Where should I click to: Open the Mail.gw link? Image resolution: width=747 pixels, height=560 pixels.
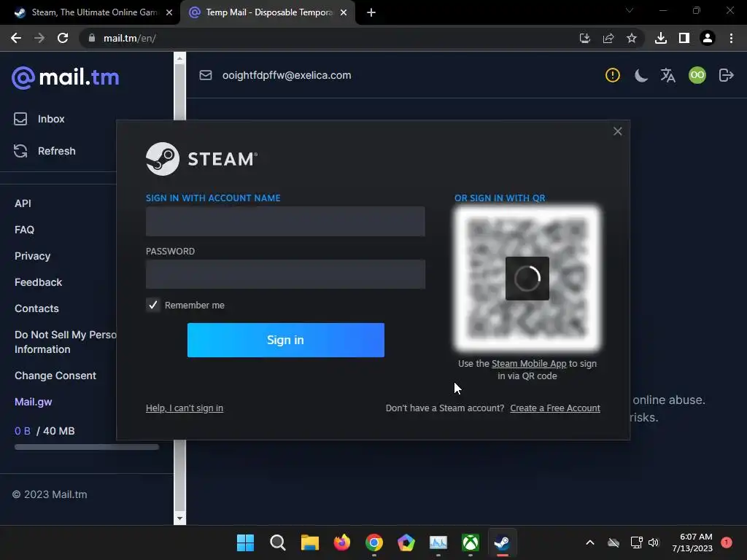pos(34,402)
